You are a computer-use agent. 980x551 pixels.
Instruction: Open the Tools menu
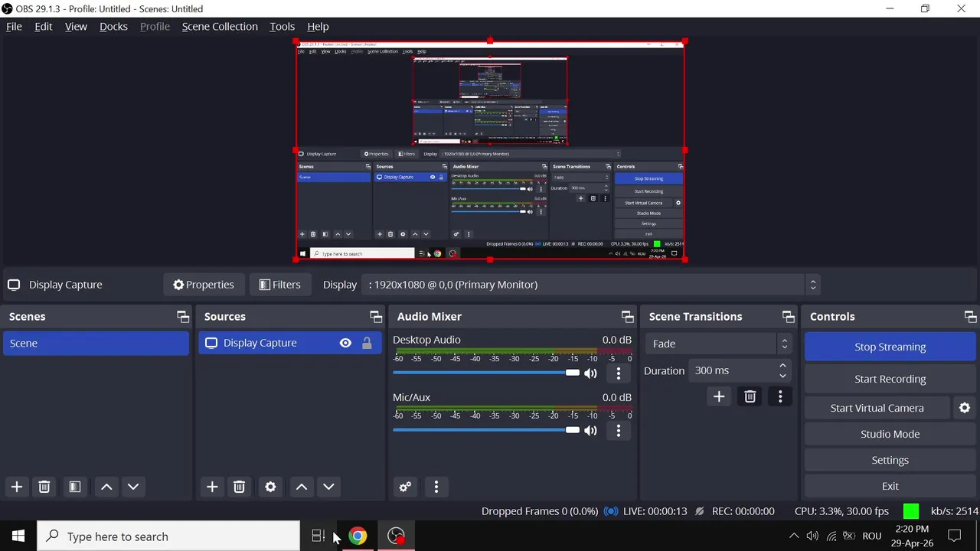tap(282, 26)
